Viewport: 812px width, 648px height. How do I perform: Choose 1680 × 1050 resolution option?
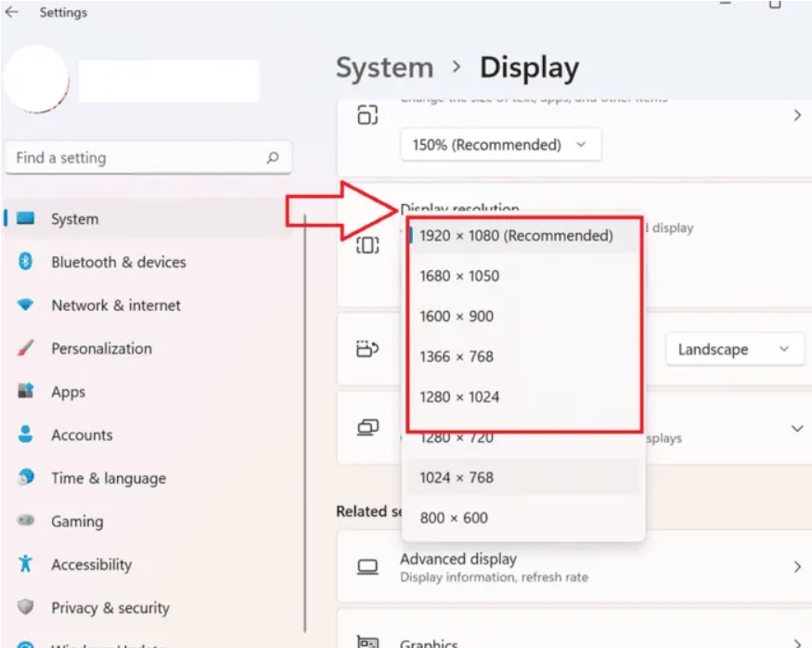459,276
